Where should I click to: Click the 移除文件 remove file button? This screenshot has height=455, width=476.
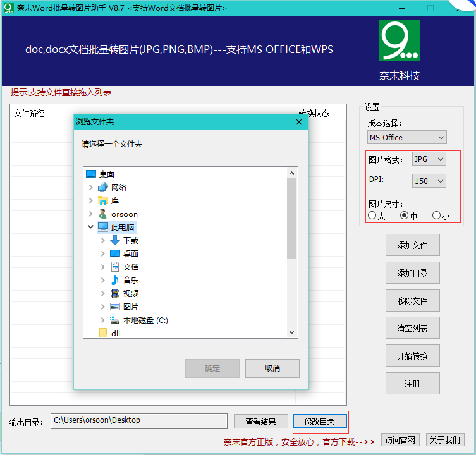pyautogui.click(x=413, y=301)
